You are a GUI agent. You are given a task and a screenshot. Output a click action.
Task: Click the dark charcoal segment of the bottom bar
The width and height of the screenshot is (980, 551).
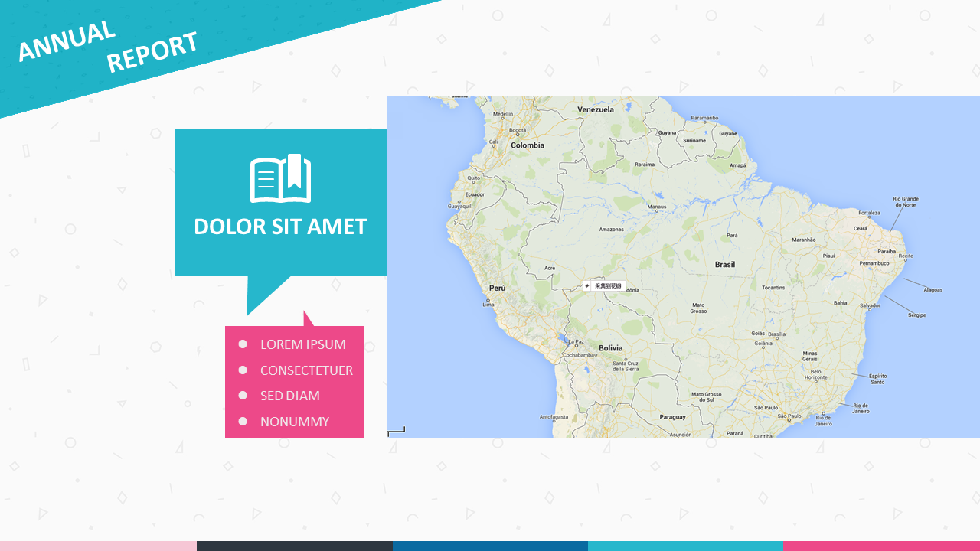pyautogui.click(x=294, y=546)
